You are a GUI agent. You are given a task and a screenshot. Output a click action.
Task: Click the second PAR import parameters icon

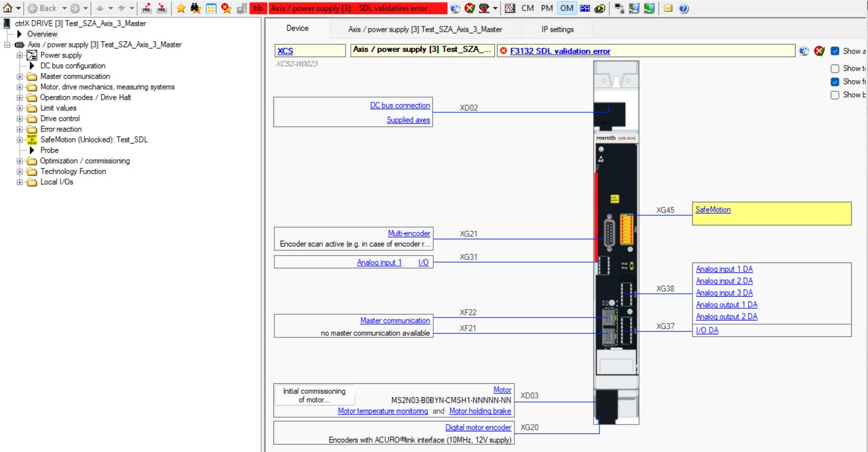click(161, 8)
